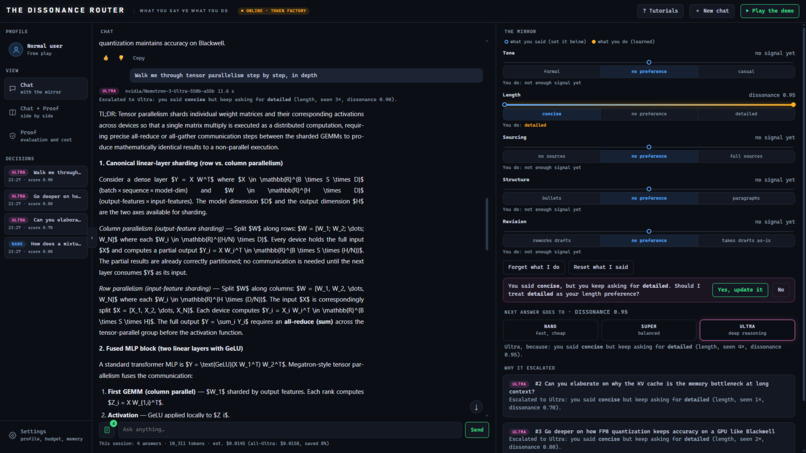Viewport: 806px width, 453px height.
Task: Set Structure preference to paragraphs
Action: tap(746, 198)
